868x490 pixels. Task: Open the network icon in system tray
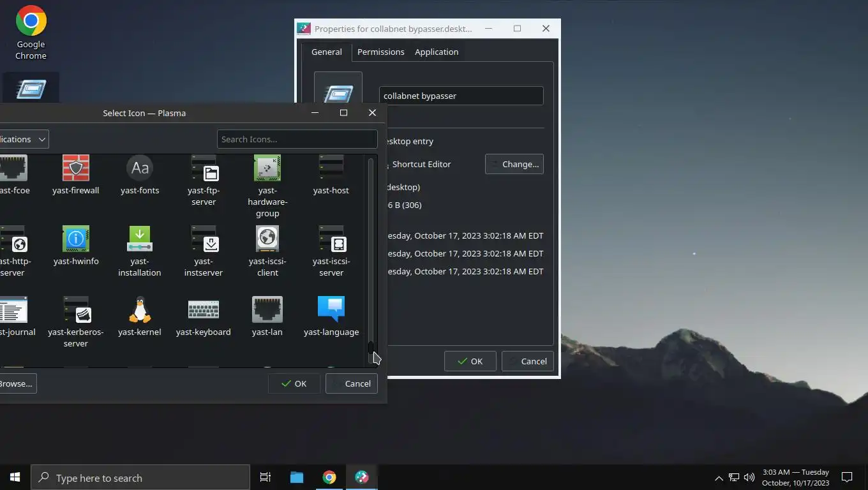point(734,477)
